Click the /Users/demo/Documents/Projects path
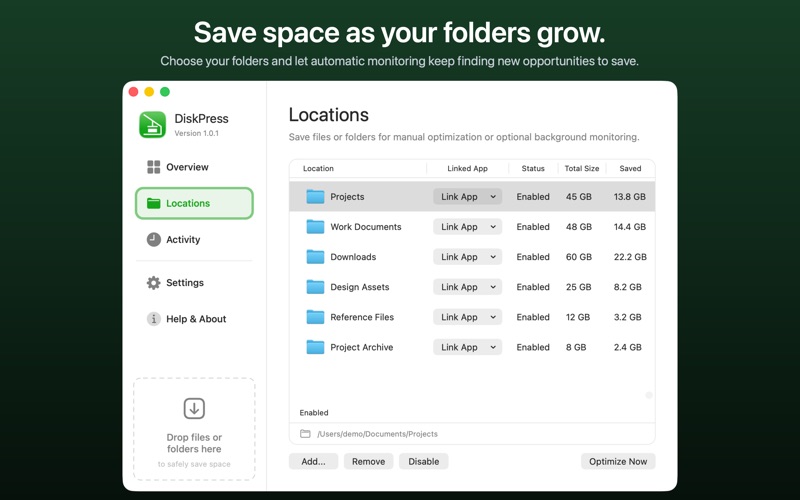The height and width of the screenshot is (500, 800). pos(377,434)
